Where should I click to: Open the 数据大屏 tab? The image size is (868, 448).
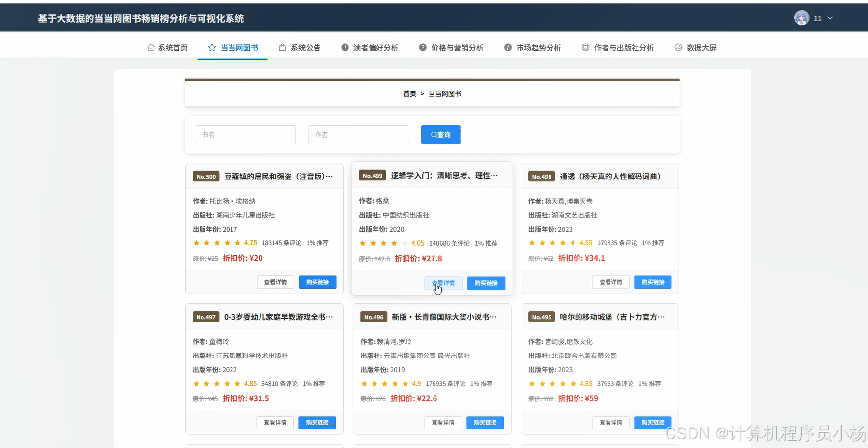click(695, 47)
